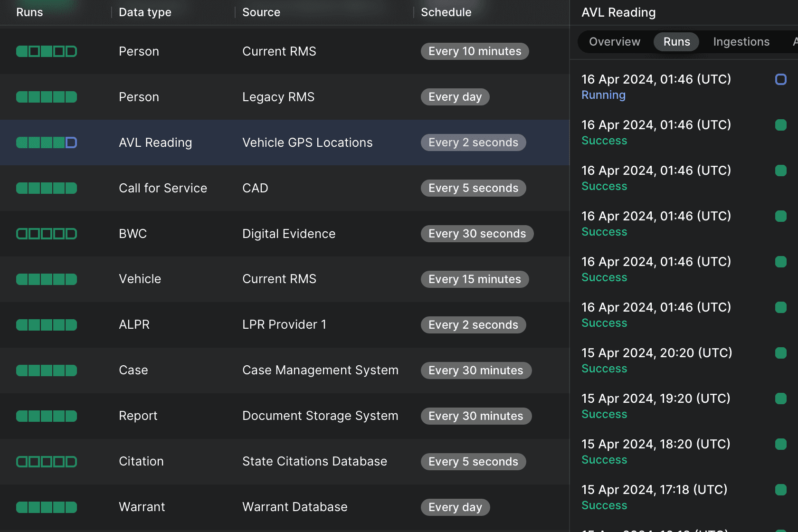798x532 pixels.
Task: Open the running 16 Apr 2024 run entry
Action: (x=656, y=86)
